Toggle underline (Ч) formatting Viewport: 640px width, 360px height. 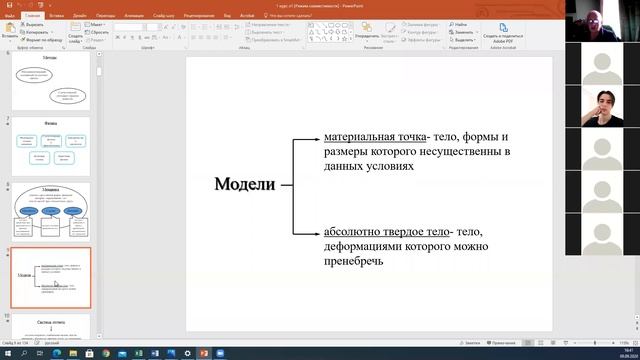[132, 38]
